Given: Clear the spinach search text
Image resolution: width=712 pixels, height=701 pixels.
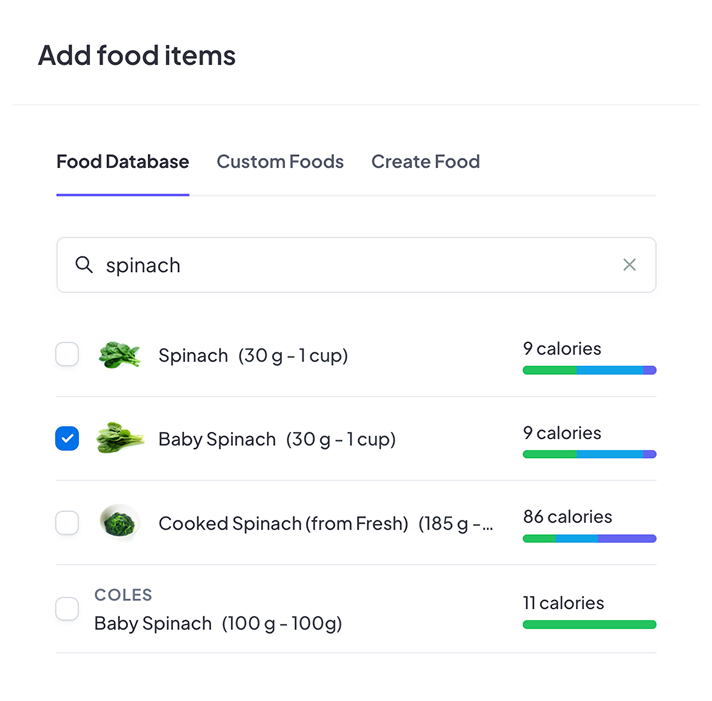Looking at the screenshot, I should coord(629,265).
